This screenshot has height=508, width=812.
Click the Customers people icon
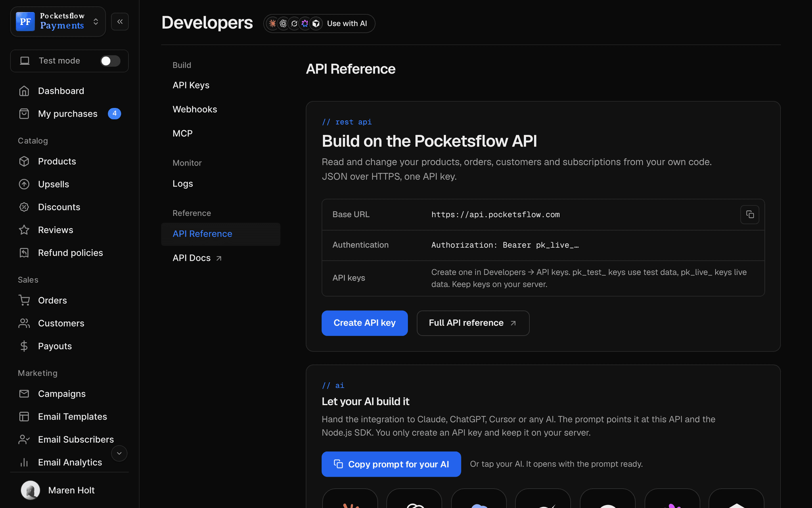(x=24, y=323)
